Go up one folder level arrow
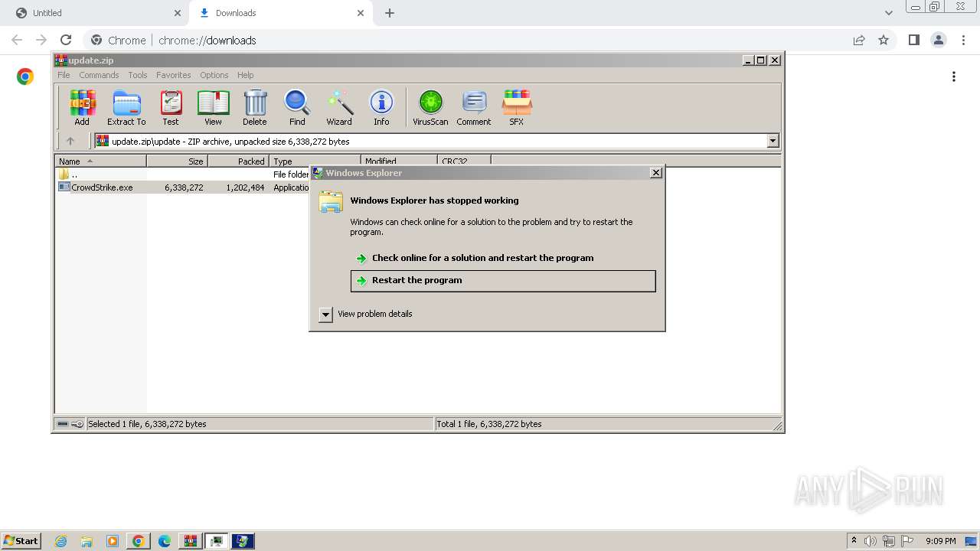This screenshot has height=551, width=980. tap(70, 141)
